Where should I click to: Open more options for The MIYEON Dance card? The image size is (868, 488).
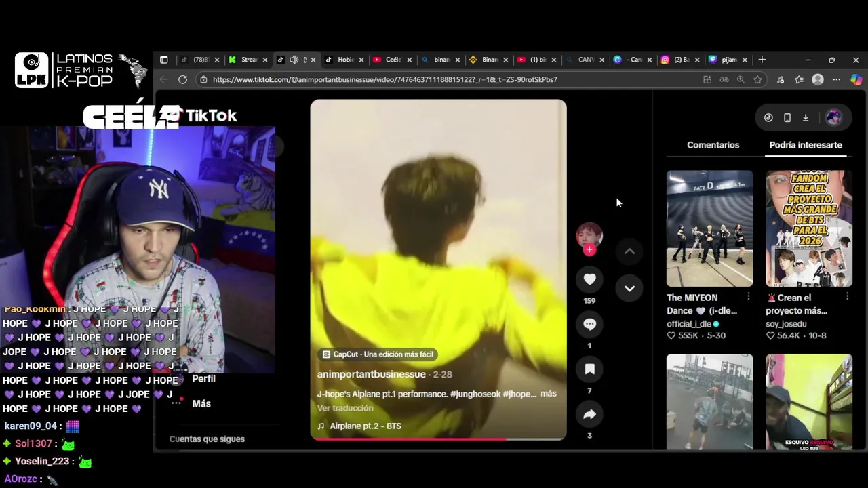tap(749, 297)
